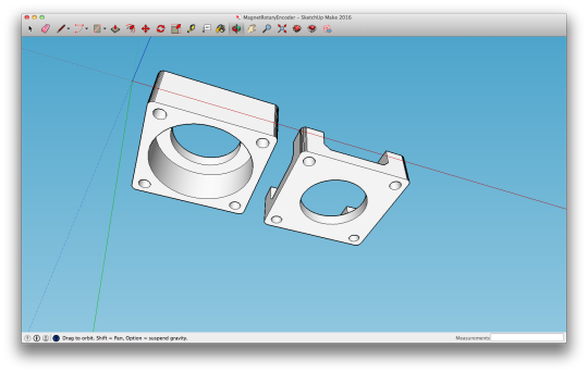Viewport: 588px width, 373px height.
Task: Click the Measurements label text
Action: click(472, 338)
